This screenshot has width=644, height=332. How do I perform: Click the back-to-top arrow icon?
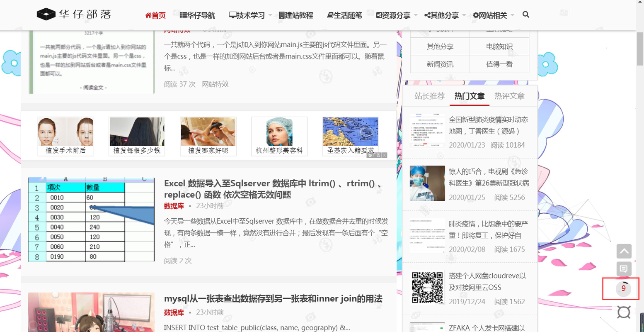pyautogui.click(x=624, y=251)
